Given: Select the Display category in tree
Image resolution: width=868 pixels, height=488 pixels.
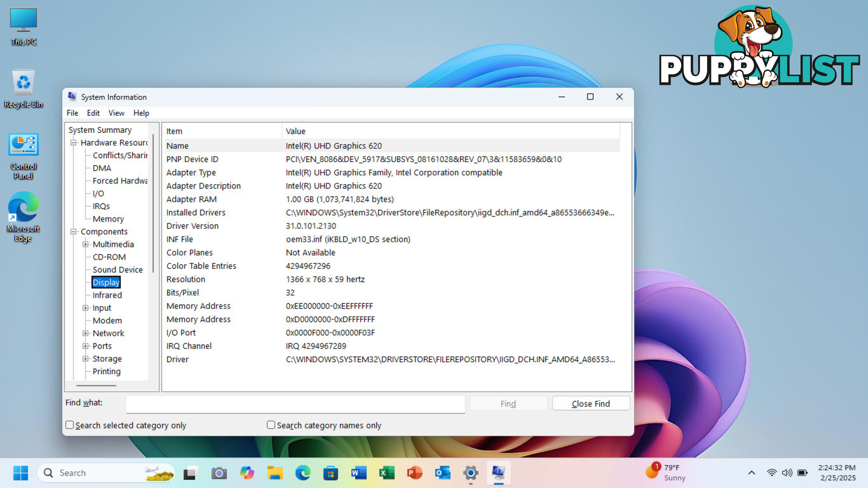Looking at the screenshot, I should click(106, 282).
